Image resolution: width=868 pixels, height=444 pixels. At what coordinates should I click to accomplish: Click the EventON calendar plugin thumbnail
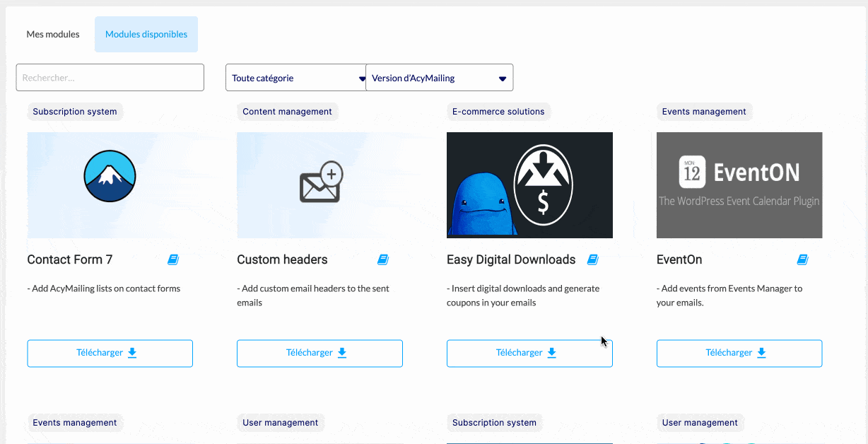[x=739, y=185]
